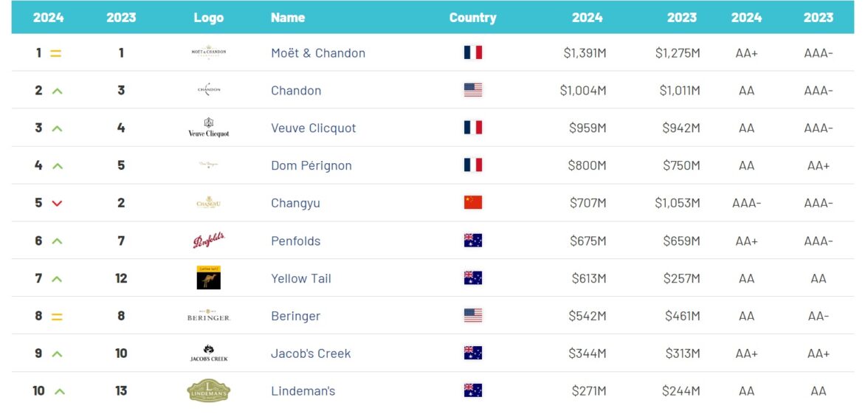Click the Logo column header
The image size is (868, 414).
coord(208,18)
